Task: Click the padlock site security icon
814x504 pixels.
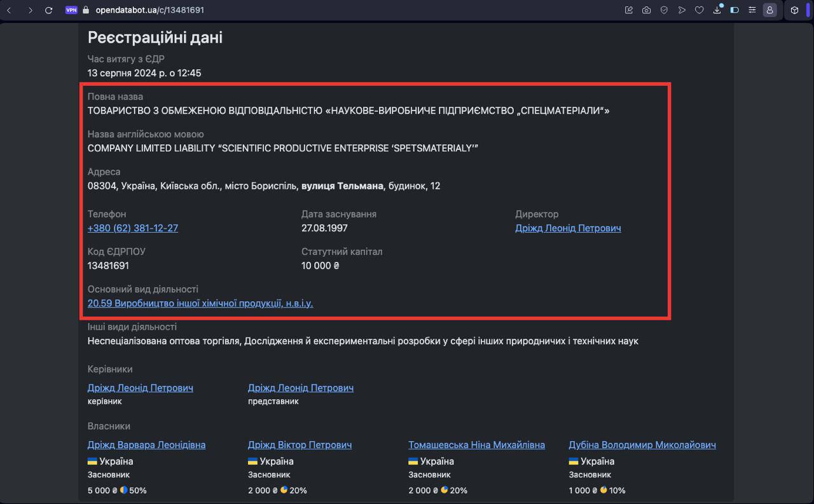Action: tap(86, 10)
